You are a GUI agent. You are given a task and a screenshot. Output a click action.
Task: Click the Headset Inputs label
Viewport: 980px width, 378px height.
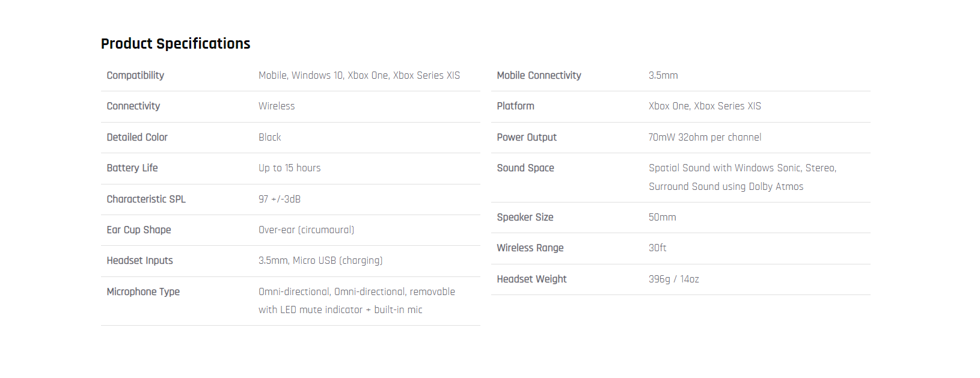click(139, 261)
